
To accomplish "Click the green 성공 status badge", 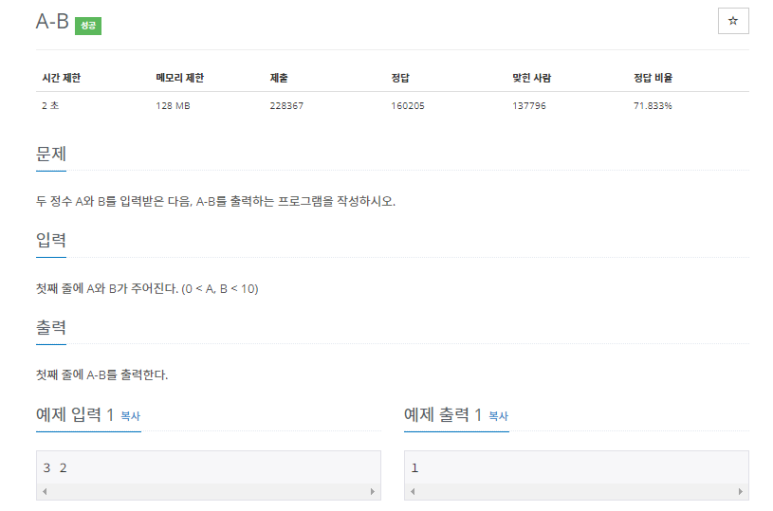I will point(88,26).
